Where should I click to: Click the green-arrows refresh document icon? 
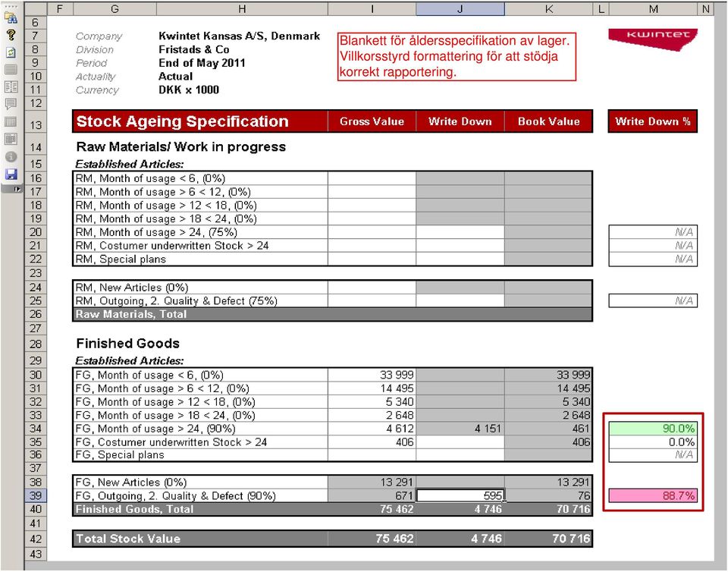pyautogui.click(x=11, y=52)
